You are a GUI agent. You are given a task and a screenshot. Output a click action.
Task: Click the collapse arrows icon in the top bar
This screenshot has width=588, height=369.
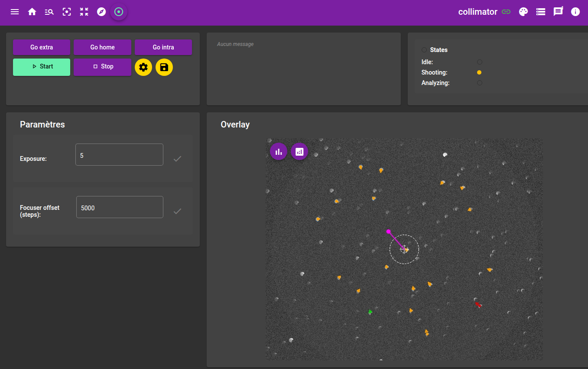(x=84, y=12)
